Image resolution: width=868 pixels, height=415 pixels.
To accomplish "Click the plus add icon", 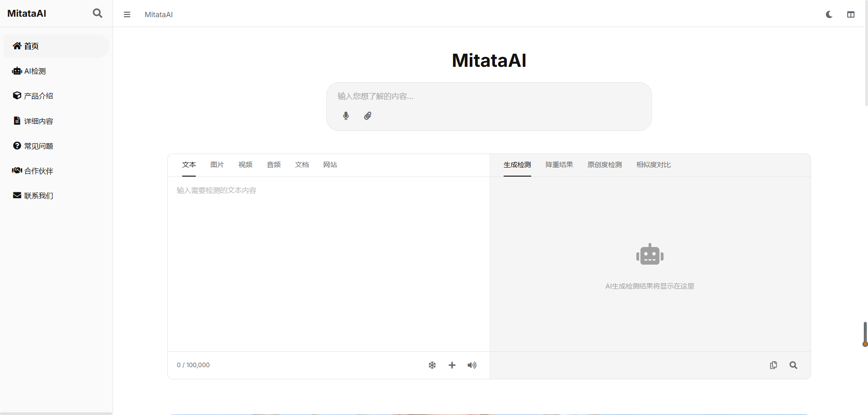I will (x=452, y=365).
